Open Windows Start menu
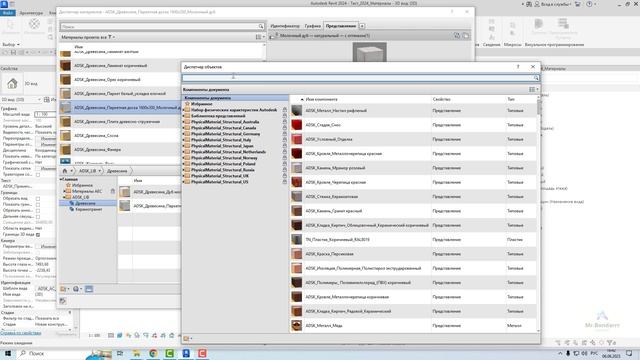640x360 pixels. coord(8,353)
